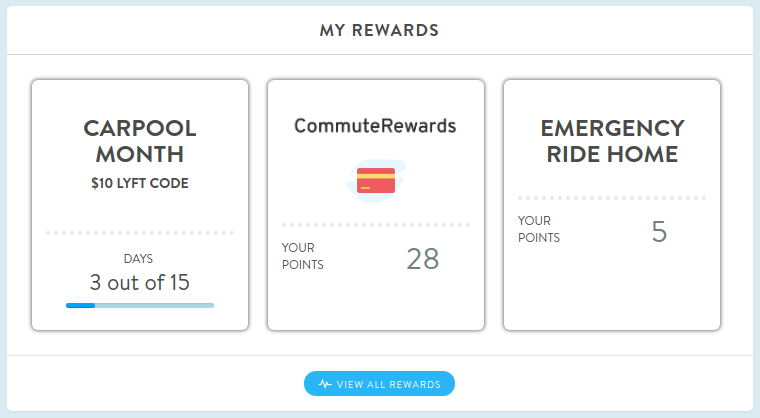Click the Days label in Carpool Month

[x=138, y=258]
